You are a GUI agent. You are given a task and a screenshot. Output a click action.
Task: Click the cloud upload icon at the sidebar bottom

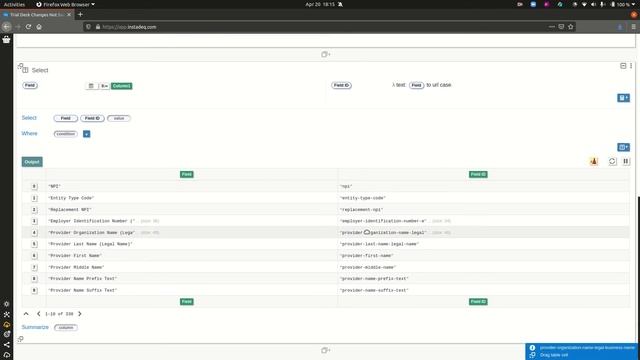point(7,355)
